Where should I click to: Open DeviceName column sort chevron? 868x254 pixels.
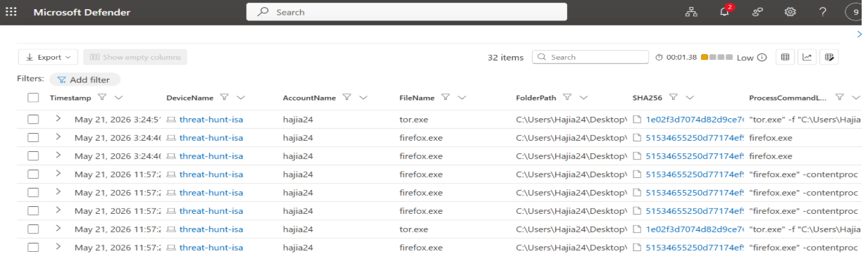pyautogui.click(x=241, y=98)
